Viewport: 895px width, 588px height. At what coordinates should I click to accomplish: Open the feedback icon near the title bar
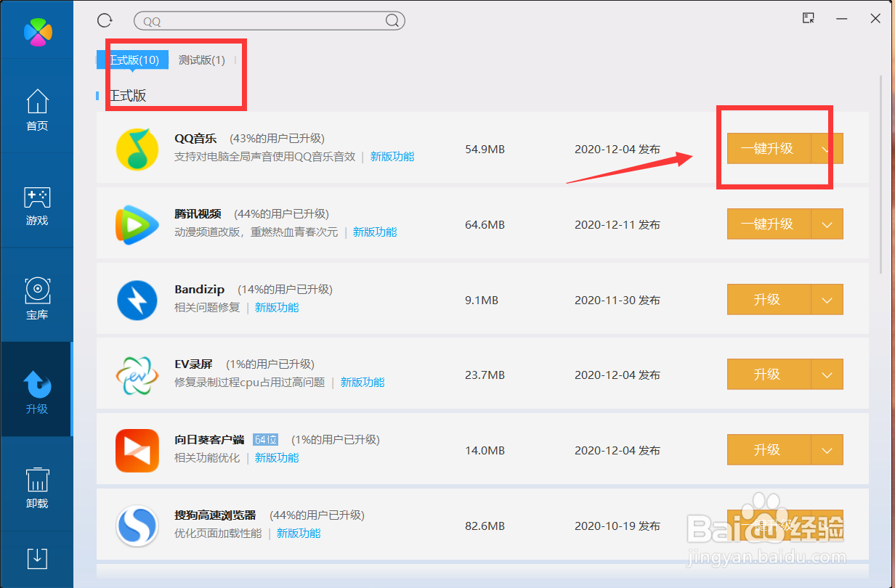click(808, 18)
